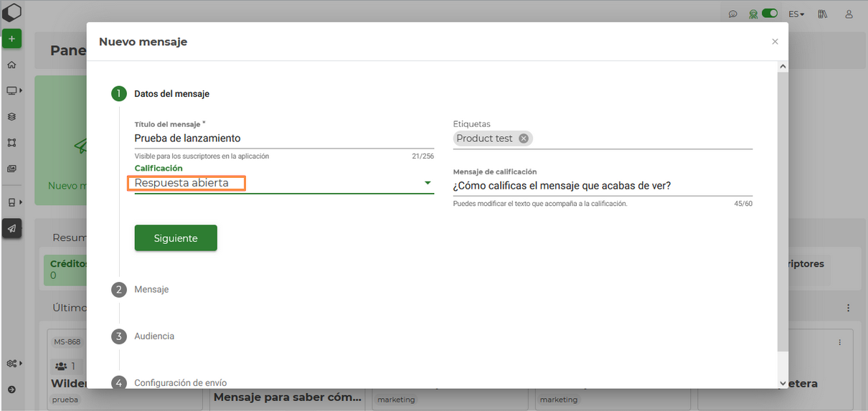This screenshot has height=411, width=868.
Task: Click the dialog scrollbar down arrow
Action: pyautogui.click(x=783, y=383)
